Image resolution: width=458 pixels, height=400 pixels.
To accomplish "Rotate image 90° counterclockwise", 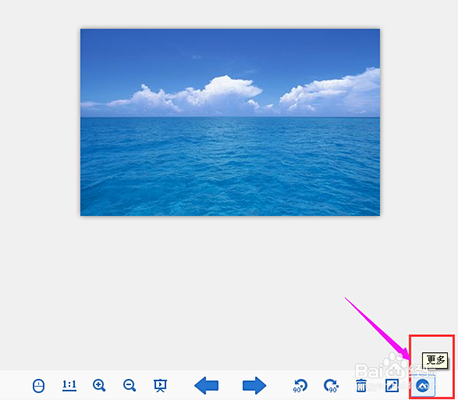I will (300, 386).
